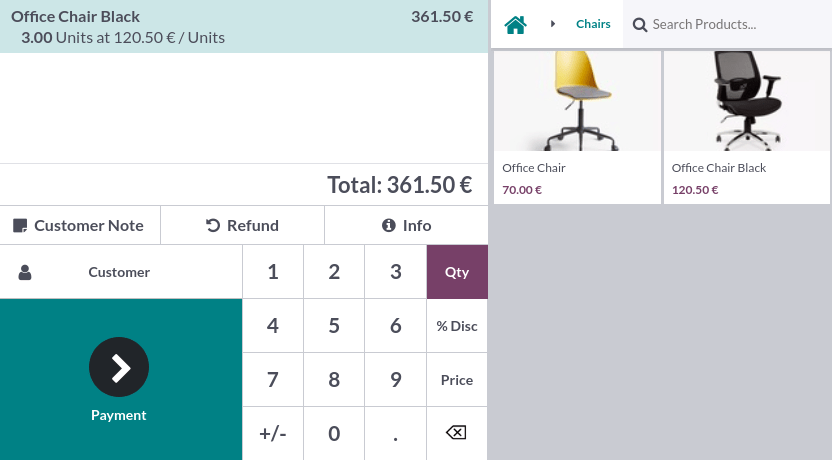The height and width of the screenshot is (460, 832).
Task: Click the backspace key on numpad
Action: (456, 433)
